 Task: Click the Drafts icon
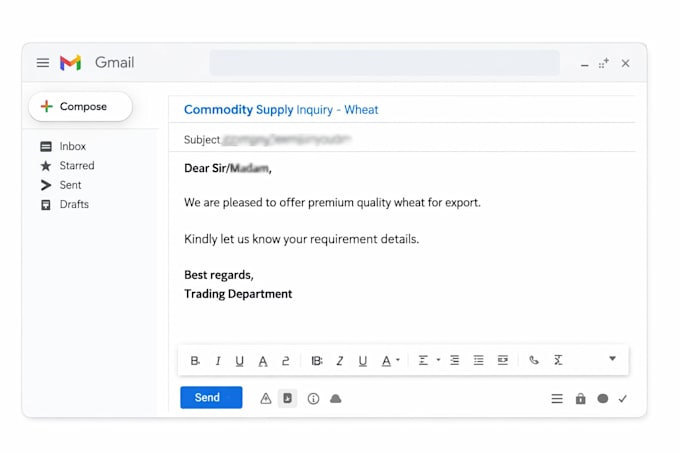46,205
